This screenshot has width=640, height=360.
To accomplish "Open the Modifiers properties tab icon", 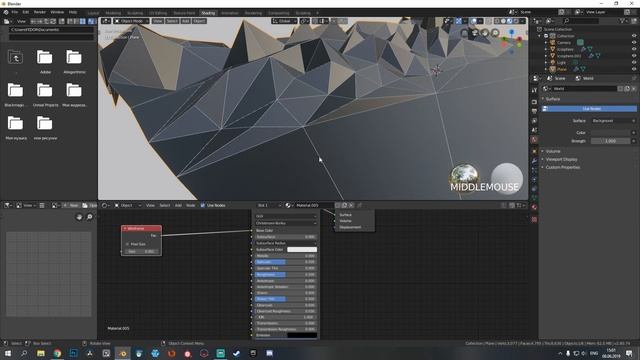I will [x=534, y=161].
